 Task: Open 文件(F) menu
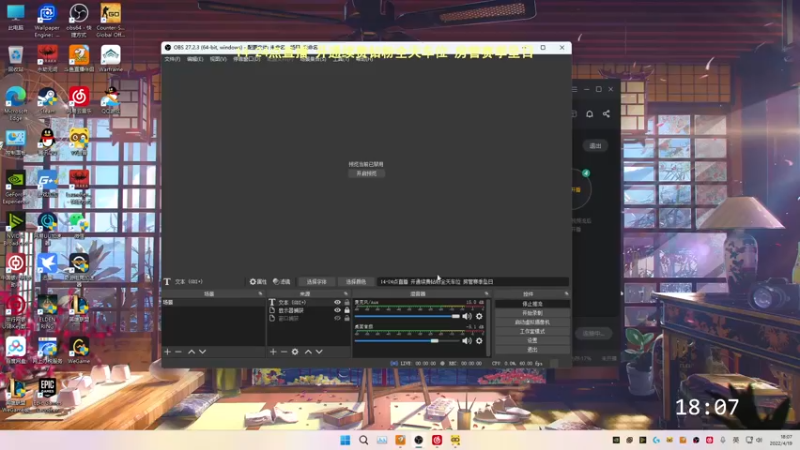tap(172, 59)
